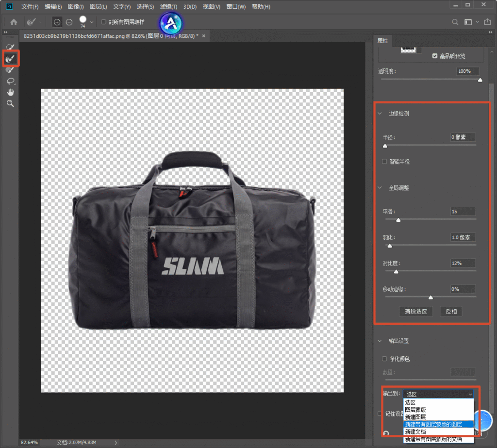Choose 新建带有图层蒙版的文档 option
497x448 pixels.
tap(438, 439)
